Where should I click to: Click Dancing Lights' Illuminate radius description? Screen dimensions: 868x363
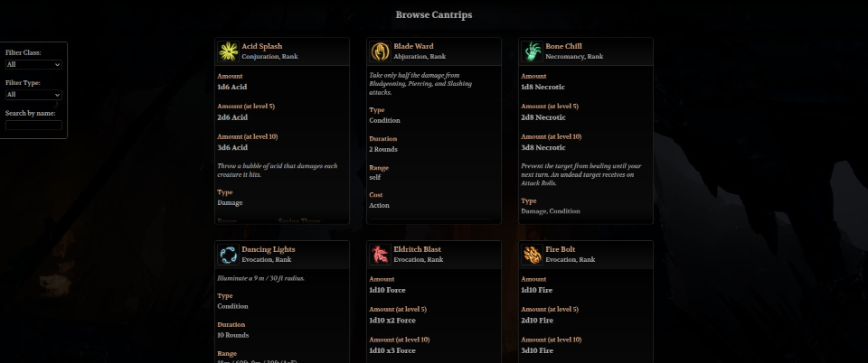coord(261,278)
